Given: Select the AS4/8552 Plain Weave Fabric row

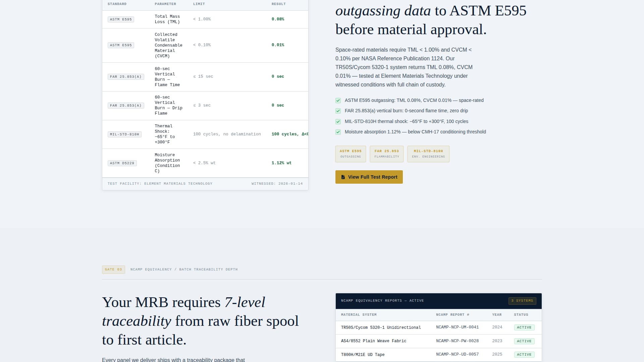Looking at the screenshot, I should [374, 341].
